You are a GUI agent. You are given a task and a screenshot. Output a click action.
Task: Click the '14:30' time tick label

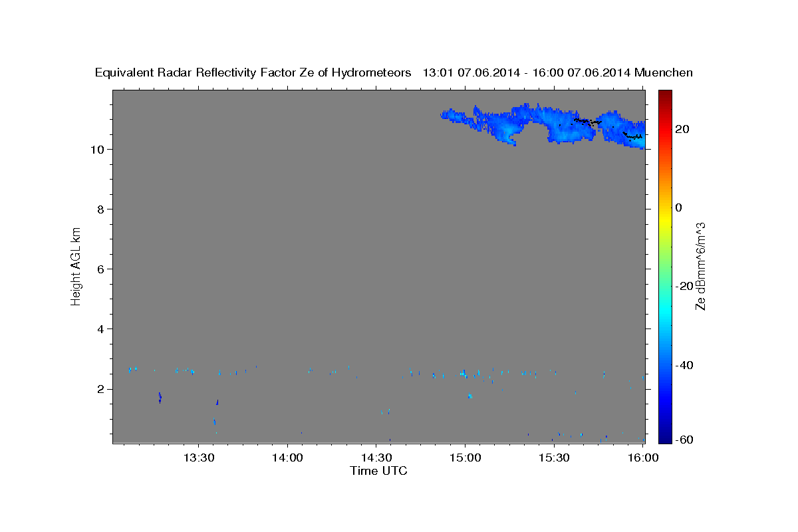(x=376, y=458)
